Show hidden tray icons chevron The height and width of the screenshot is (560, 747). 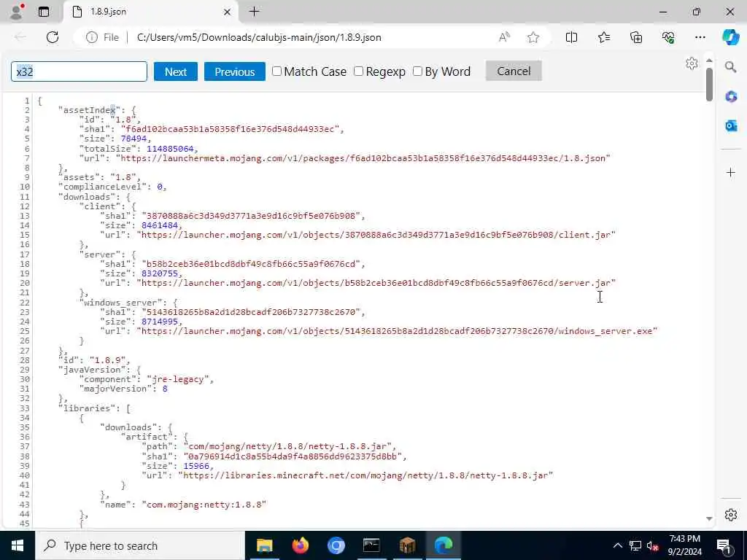pyautogui.click(x=617, y=545)
